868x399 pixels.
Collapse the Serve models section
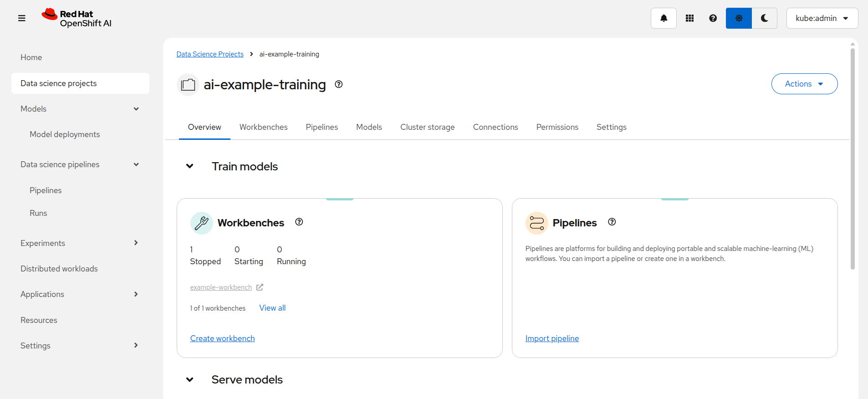[x=190, y=380]
